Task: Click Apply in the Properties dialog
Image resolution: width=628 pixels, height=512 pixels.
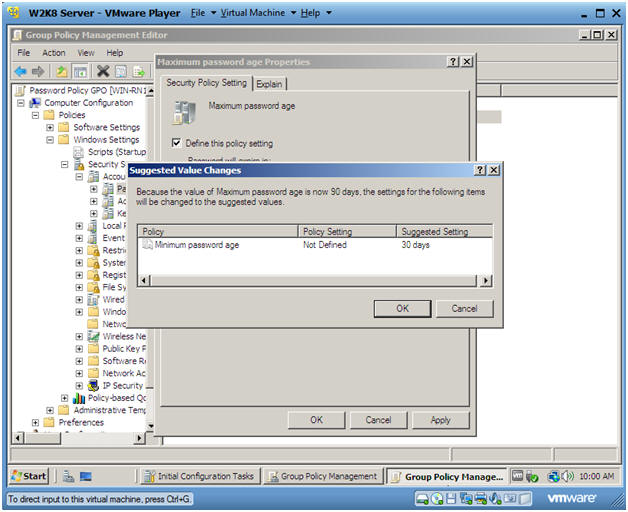Action: point(441,420)
